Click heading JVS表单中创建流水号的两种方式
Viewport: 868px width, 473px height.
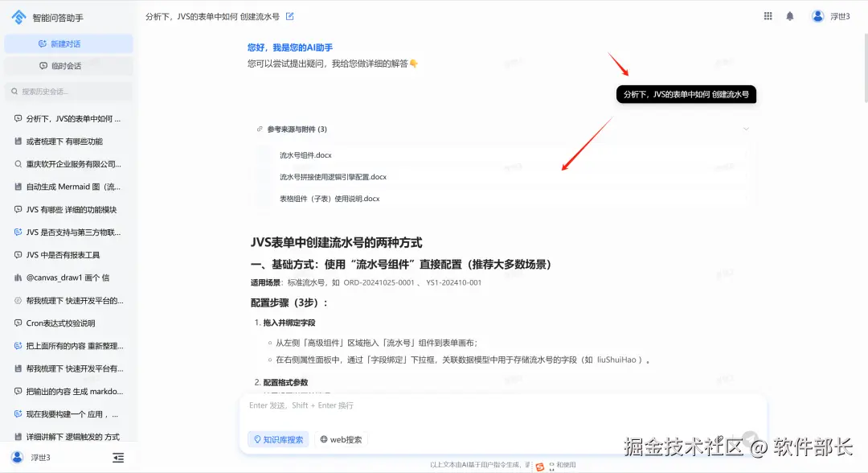pos(336,243)
